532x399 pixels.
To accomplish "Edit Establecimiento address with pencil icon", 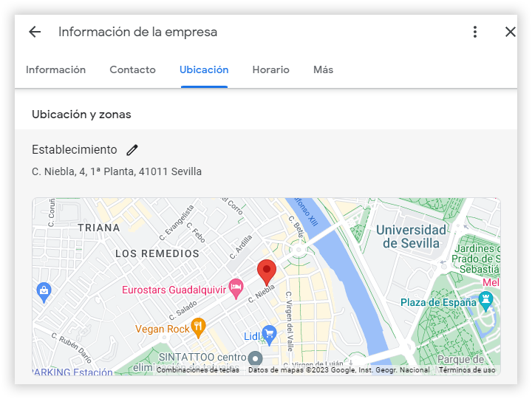I will click(x=132, y=150).
